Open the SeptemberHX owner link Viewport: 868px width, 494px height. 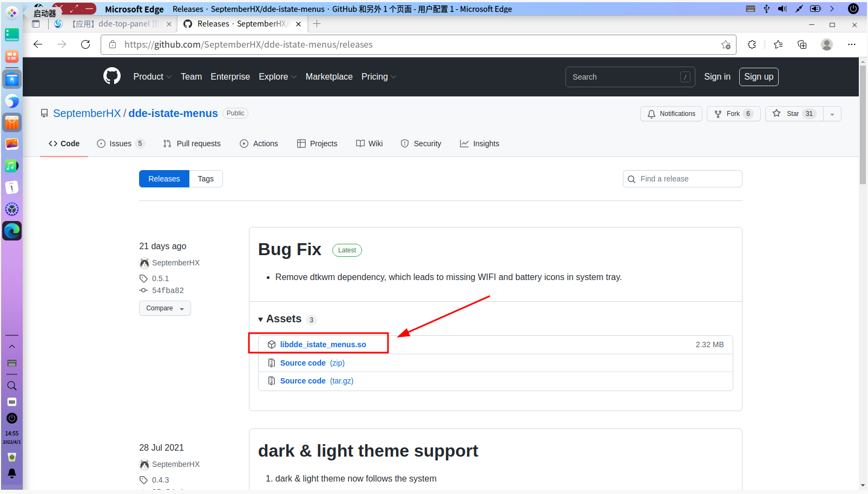[x=87, y=113]
